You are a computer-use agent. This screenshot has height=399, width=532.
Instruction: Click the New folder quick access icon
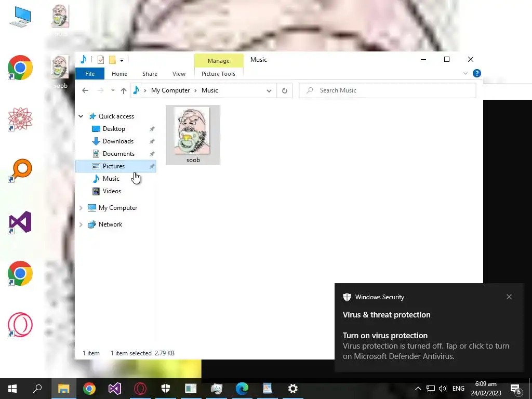112,60
